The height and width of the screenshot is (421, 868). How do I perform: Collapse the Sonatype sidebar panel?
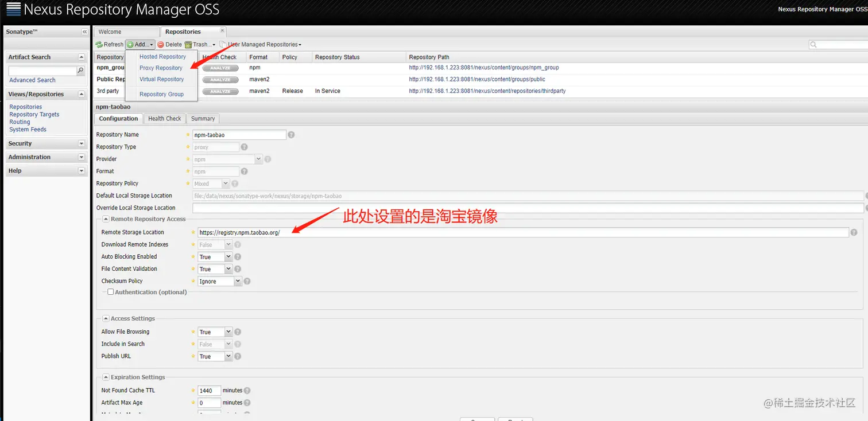click(84, 32)
